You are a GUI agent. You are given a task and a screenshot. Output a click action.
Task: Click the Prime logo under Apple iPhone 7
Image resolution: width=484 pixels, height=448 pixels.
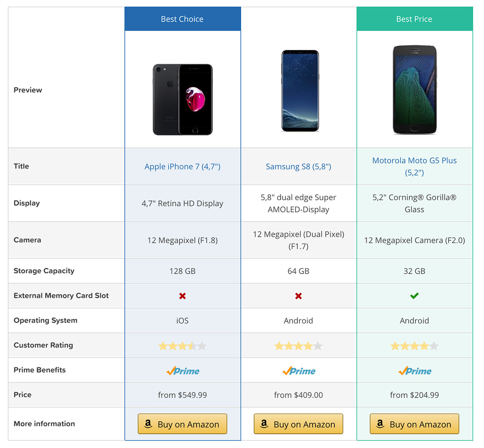click(x=183, y=371)
